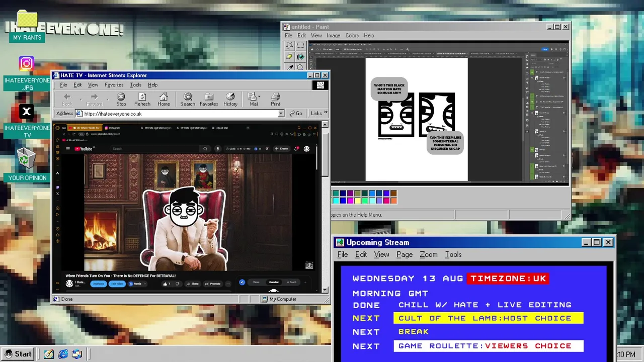Image resolution: width=644 pixels, height=362 pixels.
Task: Select the Overview tab beside the video
Action: point(274,283)
